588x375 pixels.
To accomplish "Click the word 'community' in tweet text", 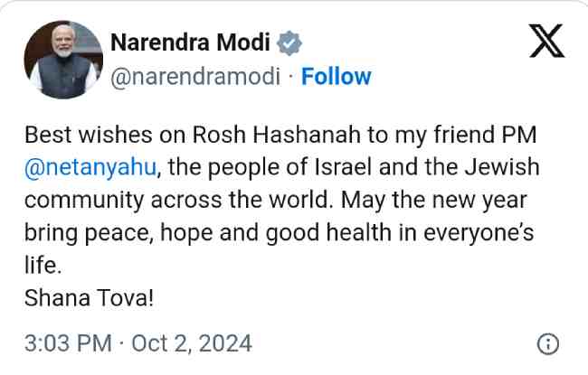I will coord(84,201).
